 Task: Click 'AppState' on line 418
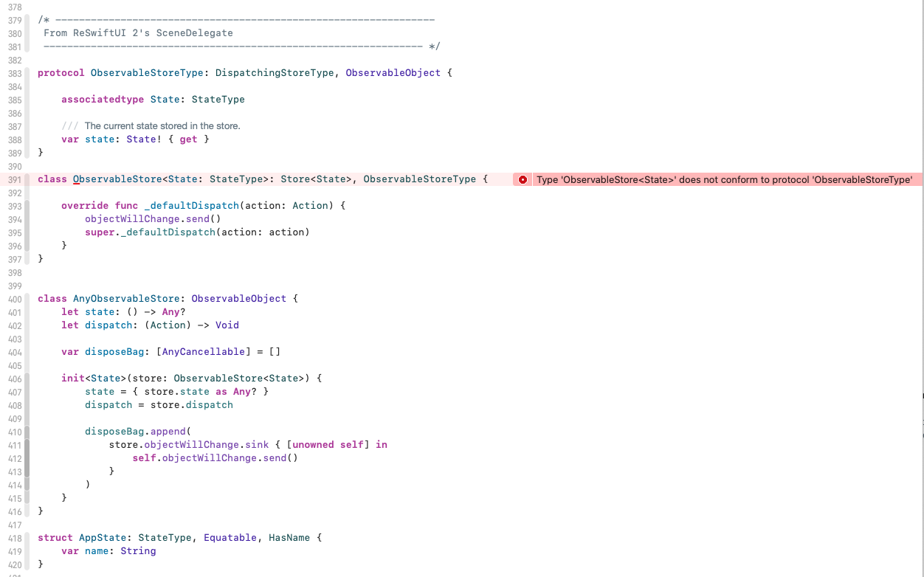(x=103, y=538)
